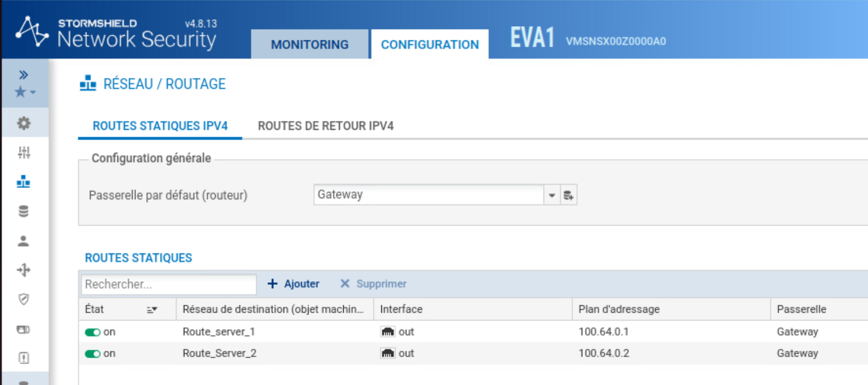This screenshot has height=385, width=868.
Task: Open the system gear settings icon
Action: tap(24, 123)
